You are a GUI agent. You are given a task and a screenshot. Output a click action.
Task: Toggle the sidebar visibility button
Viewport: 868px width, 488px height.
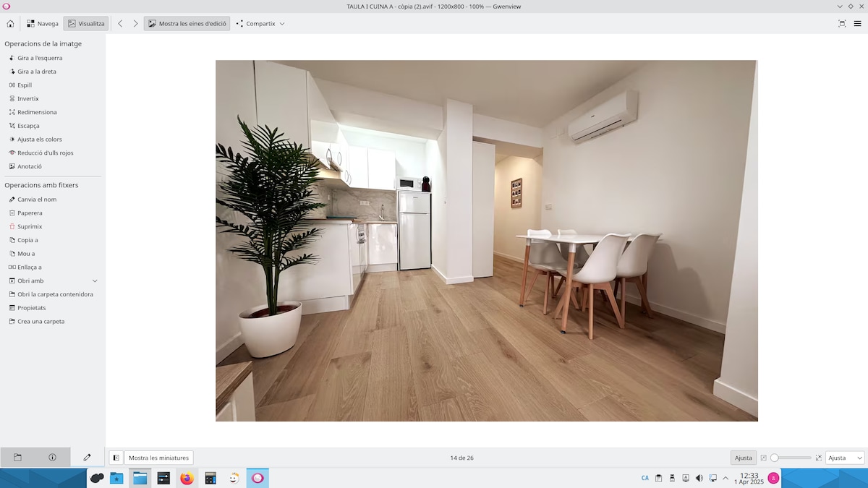[x=116, y=458]
